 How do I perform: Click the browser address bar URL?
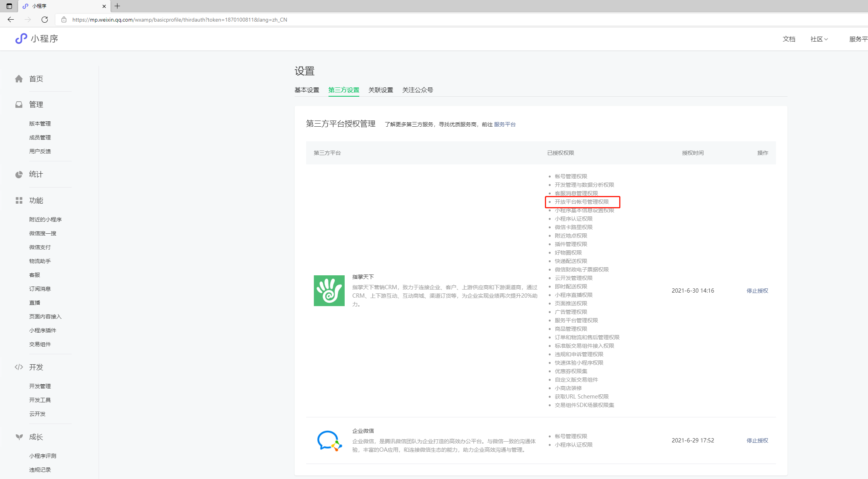pyautogui.click(x=179, y=20)
